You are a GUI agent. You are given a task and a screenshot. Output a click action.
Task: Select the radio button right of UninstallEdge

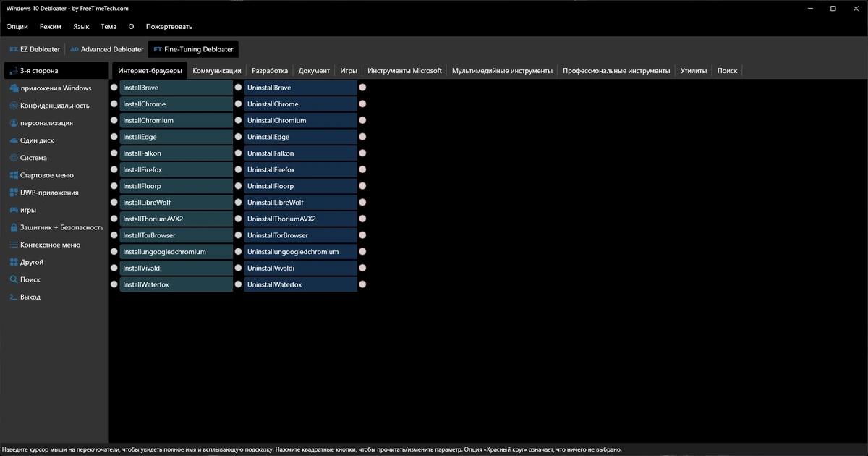point(362,137)
